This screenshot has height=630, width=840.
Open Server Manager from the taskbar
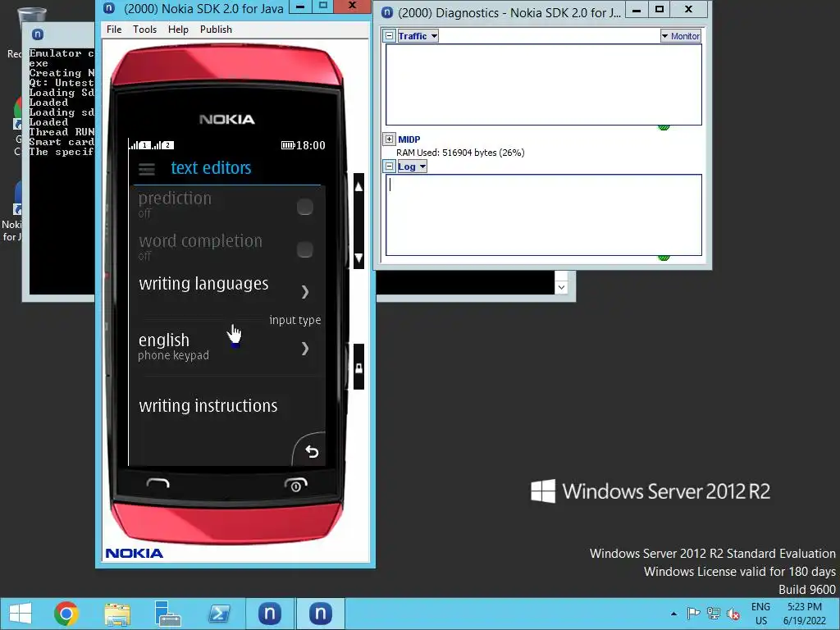pos(167,614)
